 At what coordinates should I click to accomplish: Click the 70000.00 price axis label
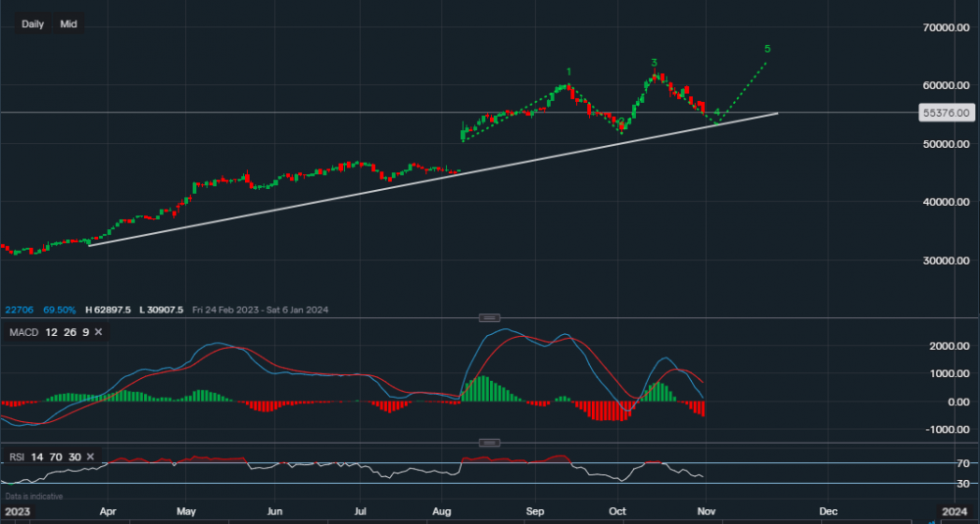click(946, 28)
